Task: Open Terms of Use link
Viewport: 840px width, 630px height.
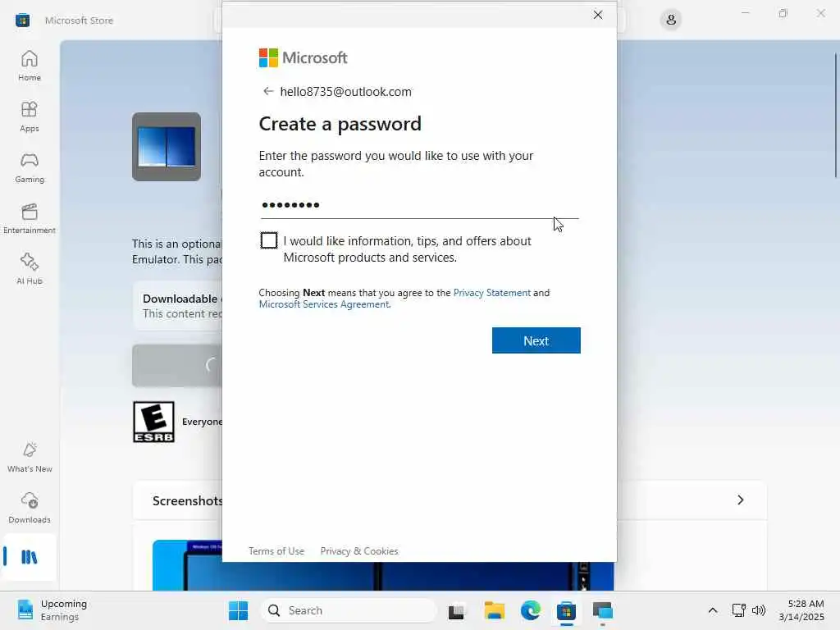Action: click(x=276, y=551)
